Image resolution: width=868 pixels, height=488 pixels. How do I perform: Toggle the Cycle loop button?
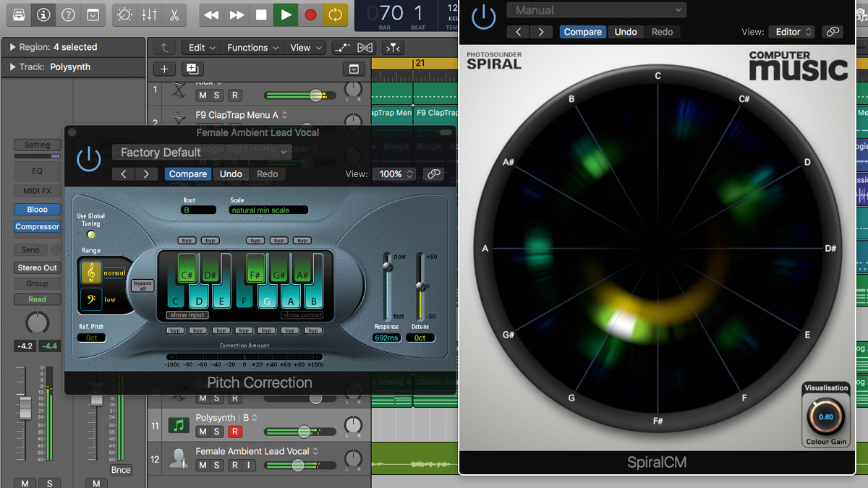pyautogui.click(x=335, y=14)
